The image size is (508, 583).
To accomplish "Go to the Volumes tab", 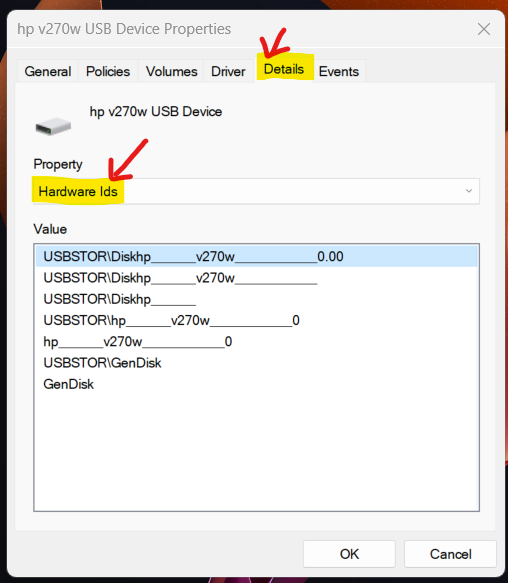I will 171,71.
